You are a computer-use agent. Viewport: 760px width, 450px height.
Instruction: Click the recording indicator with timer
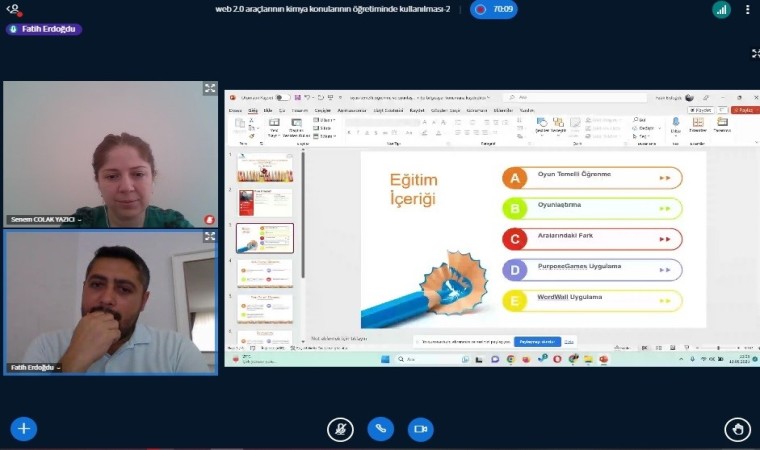pyautogui.click(x=493, y=9)
